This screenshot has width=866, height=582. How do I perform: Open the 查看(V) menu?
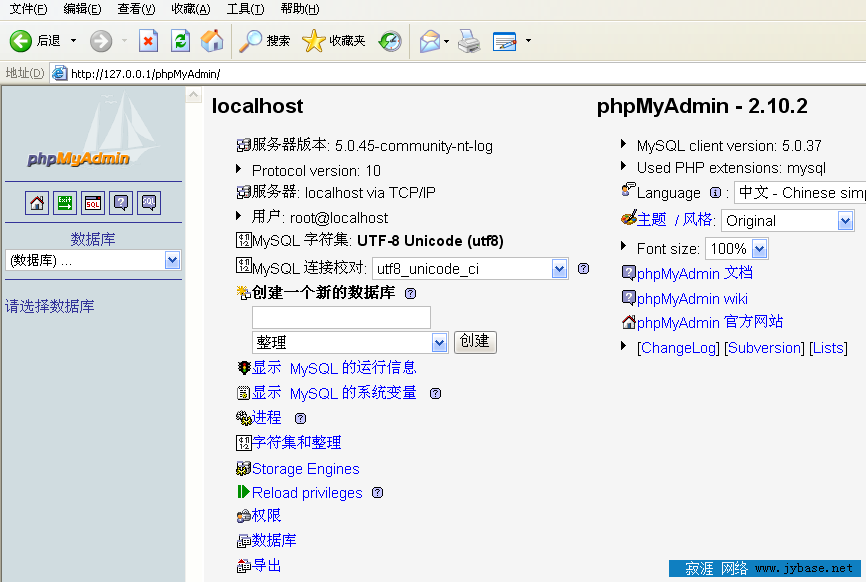click(x=136, y=9)
